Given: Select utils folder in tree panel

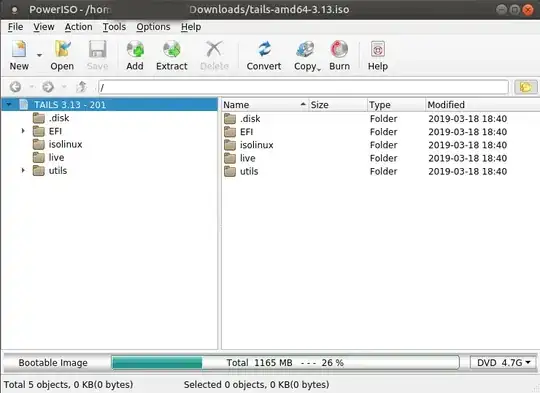Looking at the screenshot, I should click(x=58, y=170).
